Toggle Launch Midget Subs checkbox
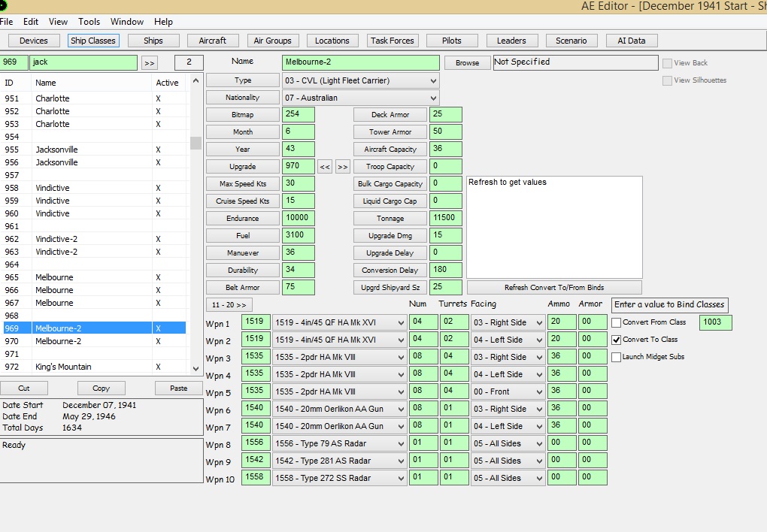This screenshot has width=767, height=532. point(617,357)
